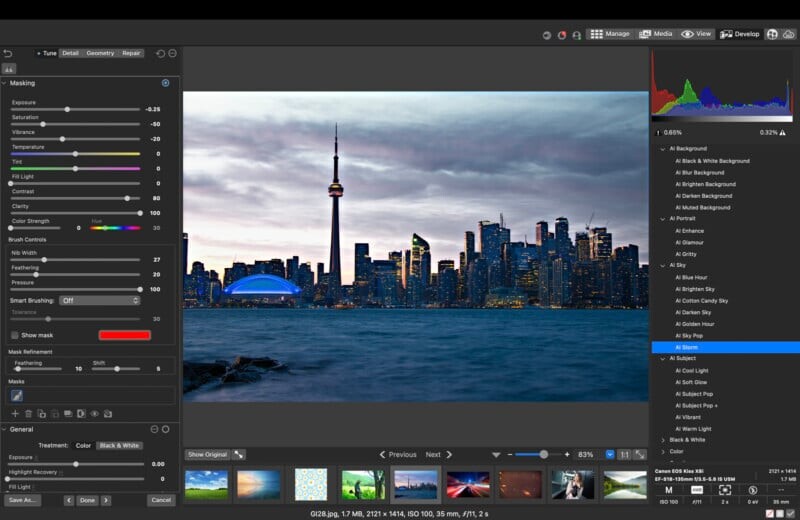This screenshot has width=800, height=520.
Task: Collapse the AI Sky preset group
Action: click(x=662, y=265)
